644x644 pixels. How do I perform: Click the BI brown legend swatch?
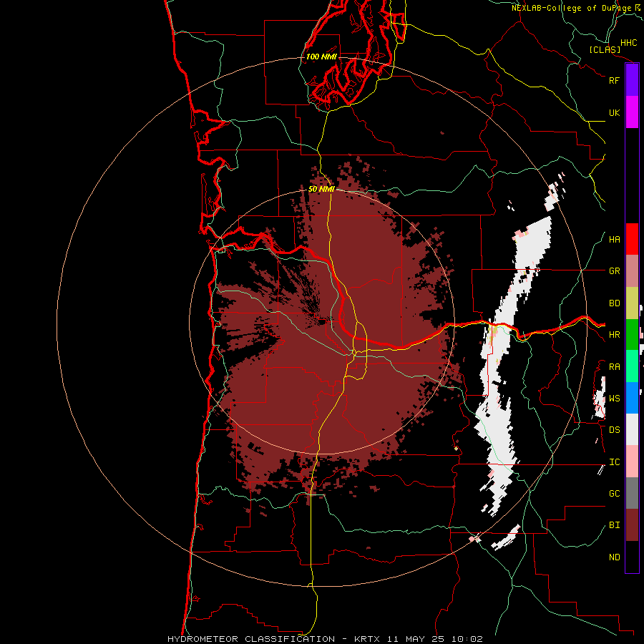click(x=632, y=525)
